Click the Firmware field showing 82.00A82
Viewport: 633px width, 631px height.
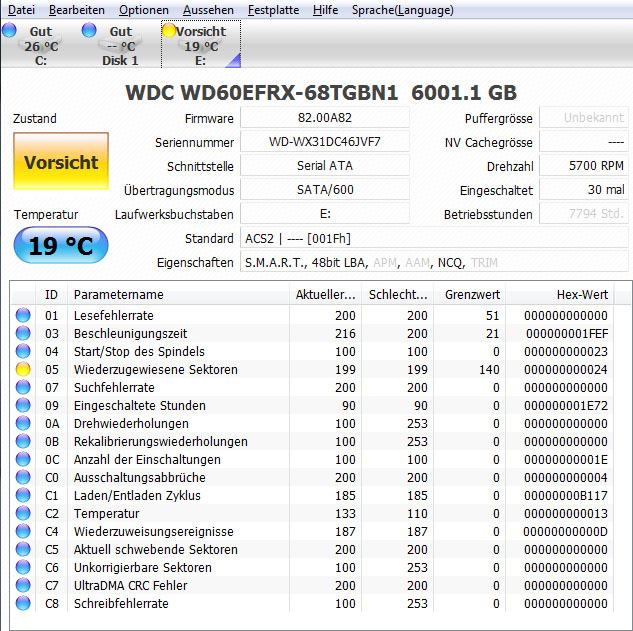[x=325, y=118]
